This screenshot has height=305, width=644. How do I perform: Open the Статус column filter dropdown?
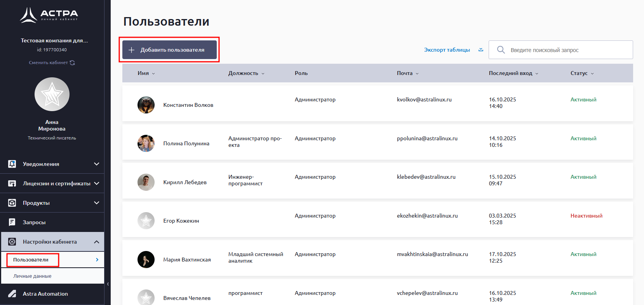(582, 73)
